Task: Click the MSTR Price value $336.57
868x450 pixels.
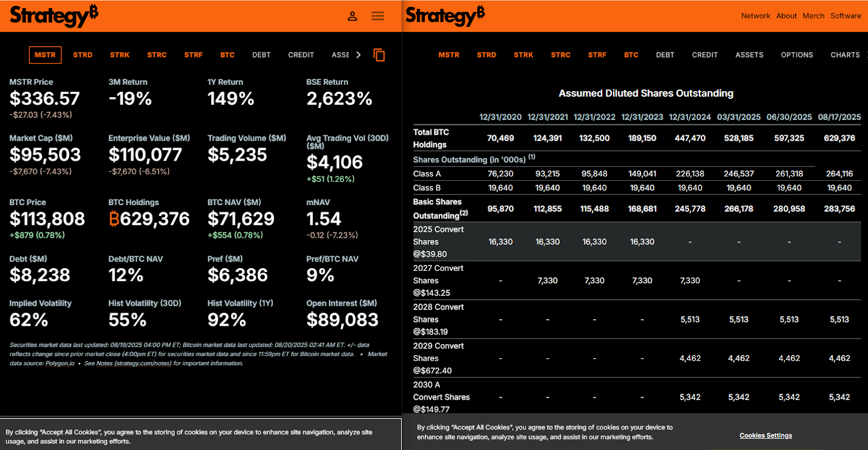Action: pyautogui.click(x=44, y=99)
